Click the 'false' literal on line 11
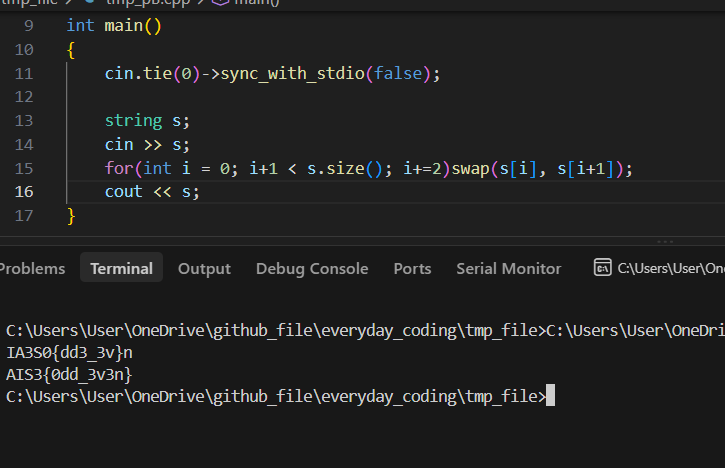Image resolution: width=725 pixels, height=468 pixels. click(x=398, y=74)
